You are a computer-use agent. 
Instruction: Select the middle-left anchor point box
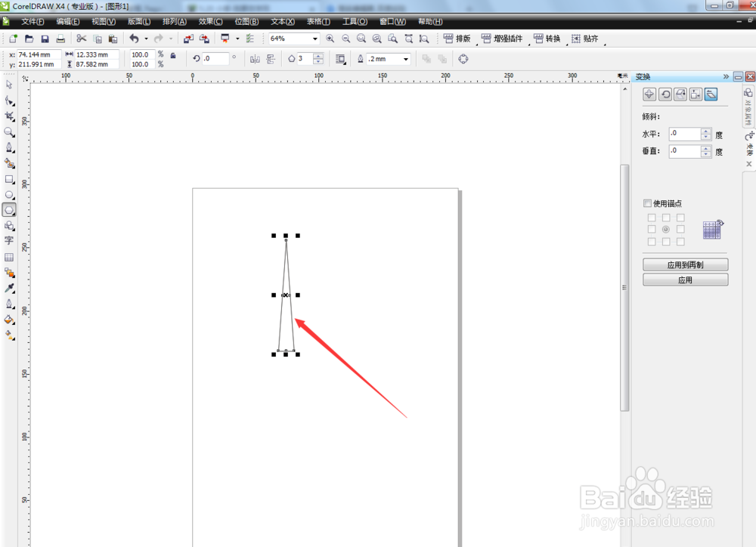(652, 230)
